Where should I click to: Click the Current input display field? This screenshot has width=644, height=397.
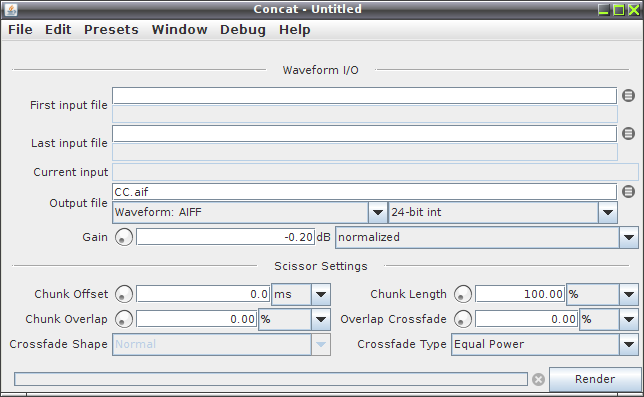click(375, 172)
